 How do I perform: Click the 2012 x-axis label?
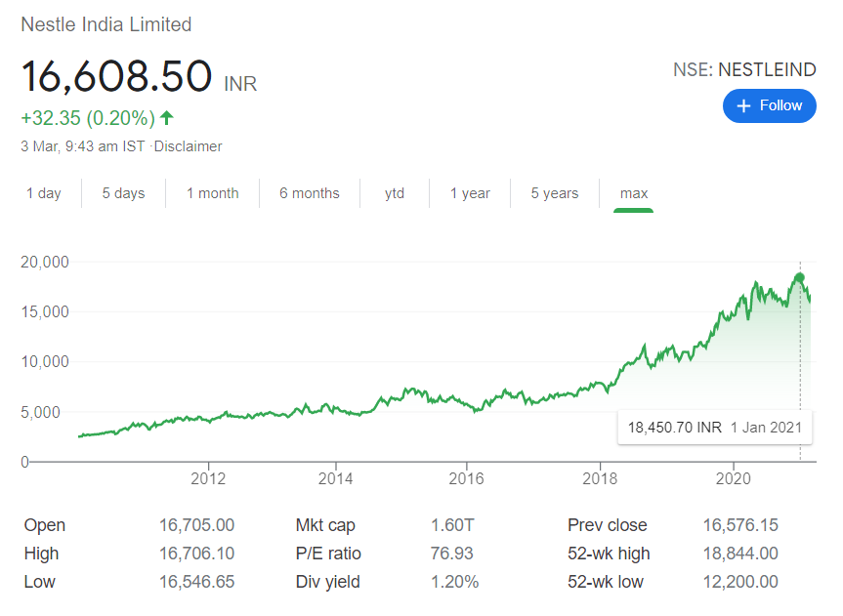(208, 478)
